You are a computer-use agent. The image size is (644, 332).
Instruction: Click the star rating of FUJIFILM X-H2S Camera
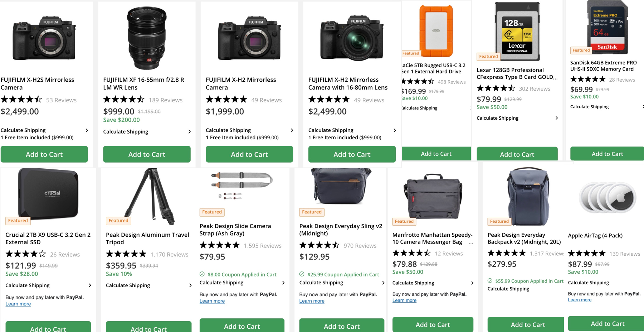tap(21, 100)
